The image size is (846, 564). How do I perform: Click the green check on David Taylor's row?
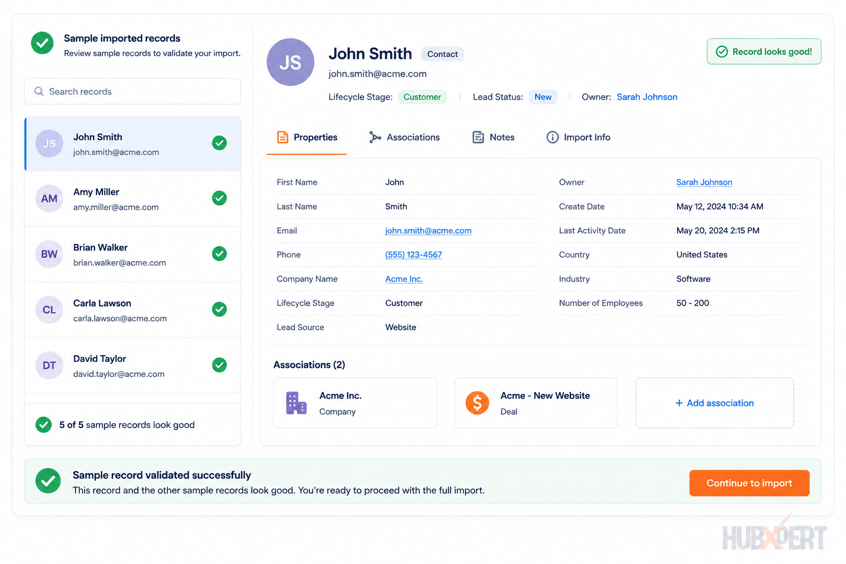pyautogui.click(x=219, y=365)
